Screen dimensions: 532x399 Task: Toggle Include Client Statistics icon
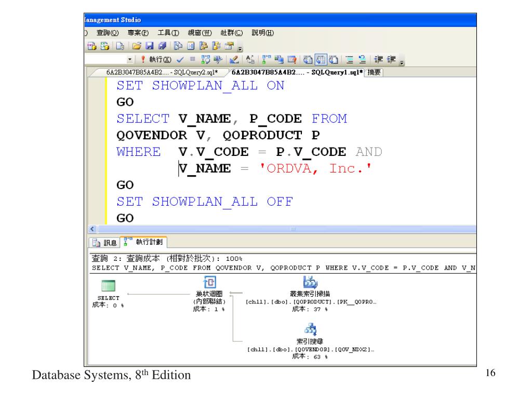[279, 60]
